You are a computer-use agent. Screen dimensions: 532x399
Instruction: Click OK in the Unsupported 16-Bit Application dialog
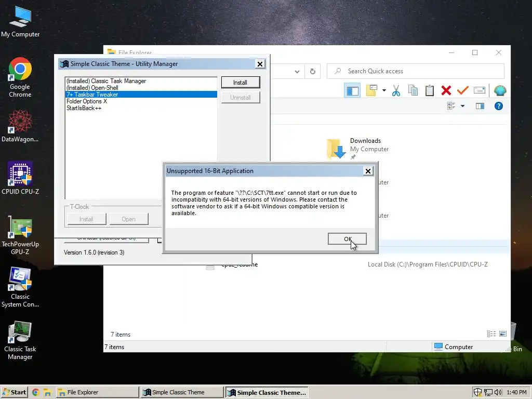(347, 239)
